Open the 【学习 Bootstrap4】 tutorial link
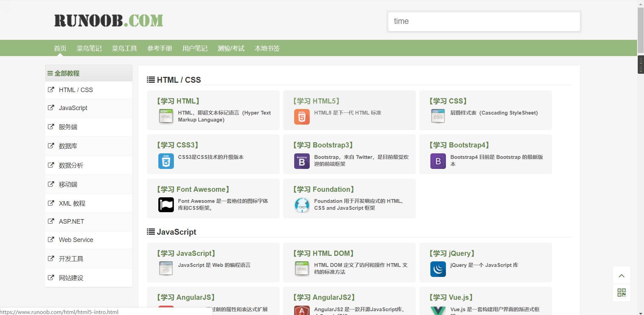644x315 pixels. click(x=459, y=145)
